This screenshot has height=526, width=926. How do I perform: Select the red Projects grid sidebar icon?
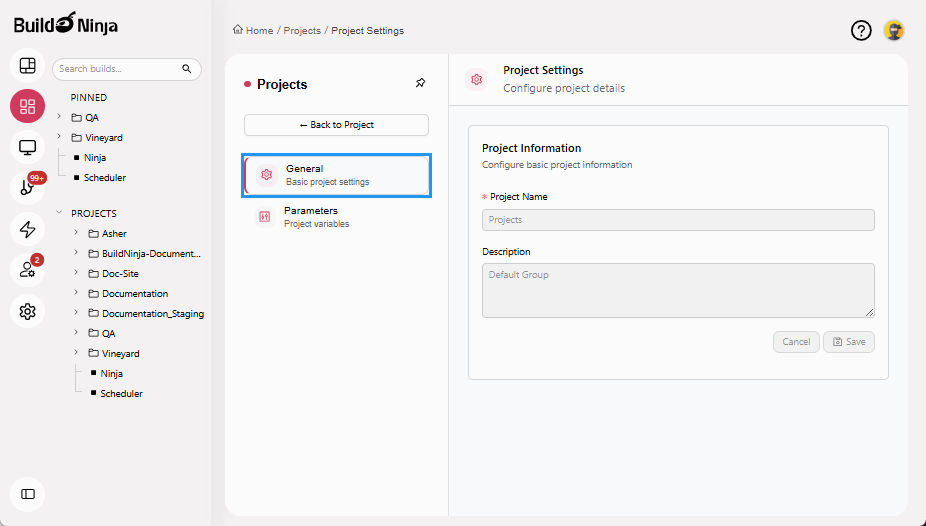tap(28, 106)
